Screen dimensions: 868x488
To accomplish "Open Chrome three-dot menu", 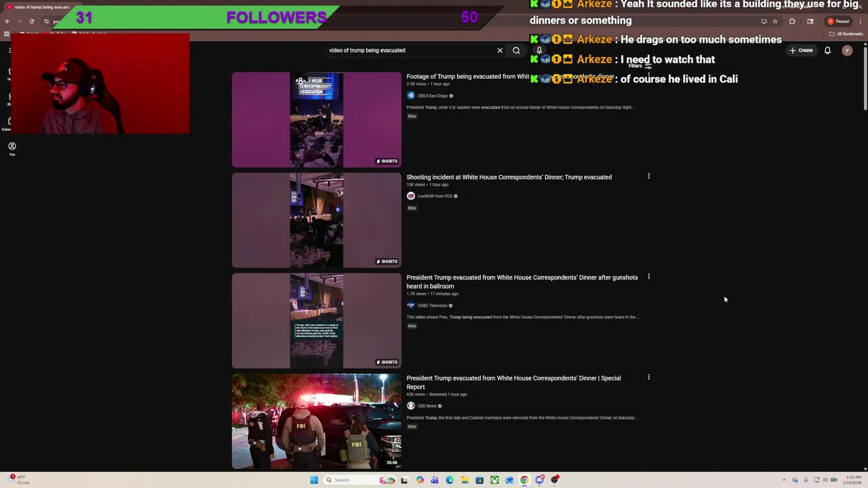I will click(861, 21).
